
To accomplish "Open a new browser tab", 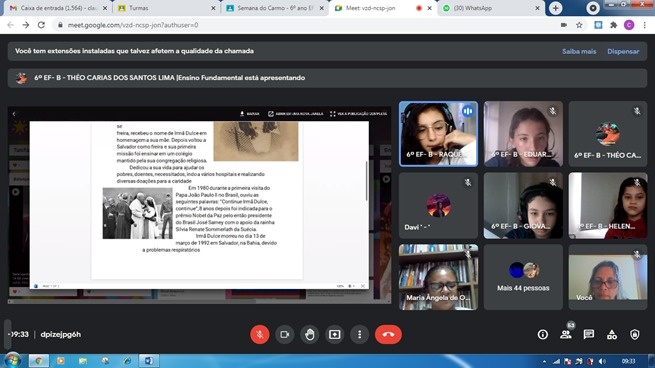I will [x=555, y=8].
